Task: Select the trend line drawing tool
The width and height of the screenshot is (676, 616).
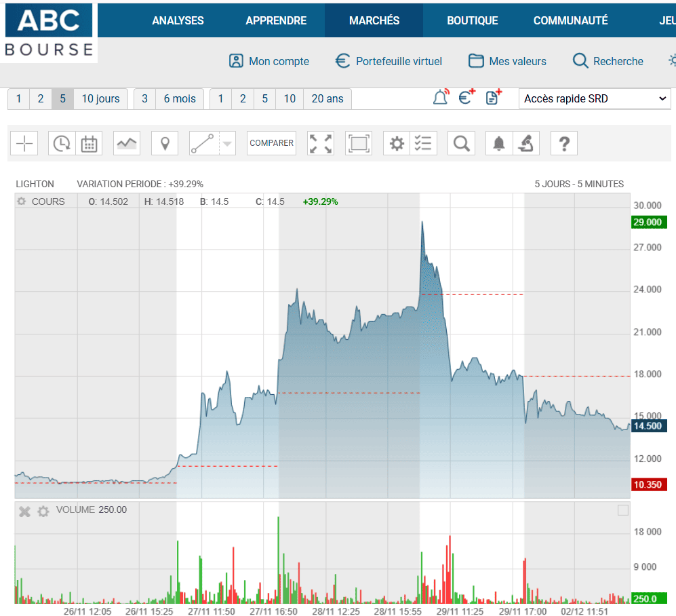Action: click(x=203, y=143)
